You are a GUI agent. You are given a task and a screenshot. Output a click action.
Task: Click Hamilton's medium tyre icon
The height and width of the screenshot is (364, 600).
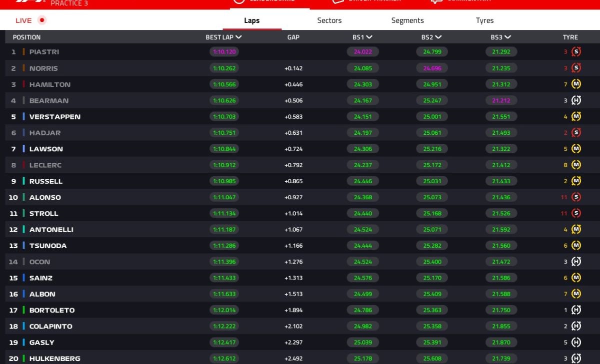[576, 84]
